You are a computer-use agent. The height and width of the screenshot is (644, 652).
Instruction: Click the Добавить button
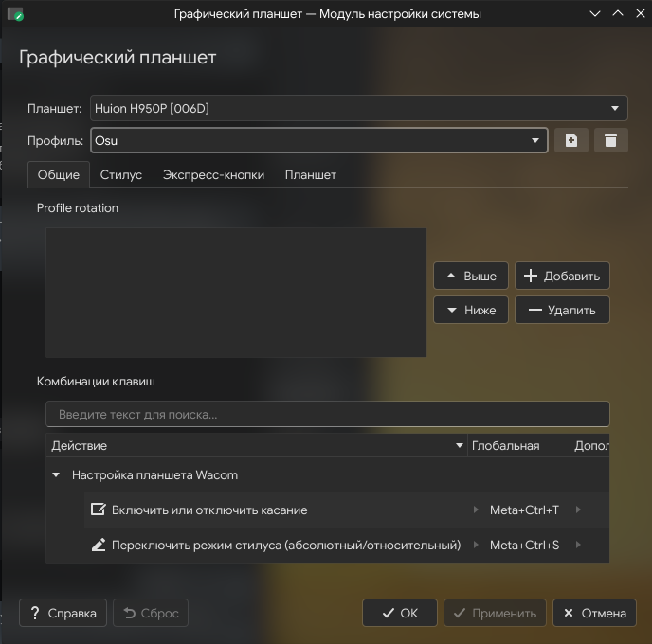tap(562, 276)
